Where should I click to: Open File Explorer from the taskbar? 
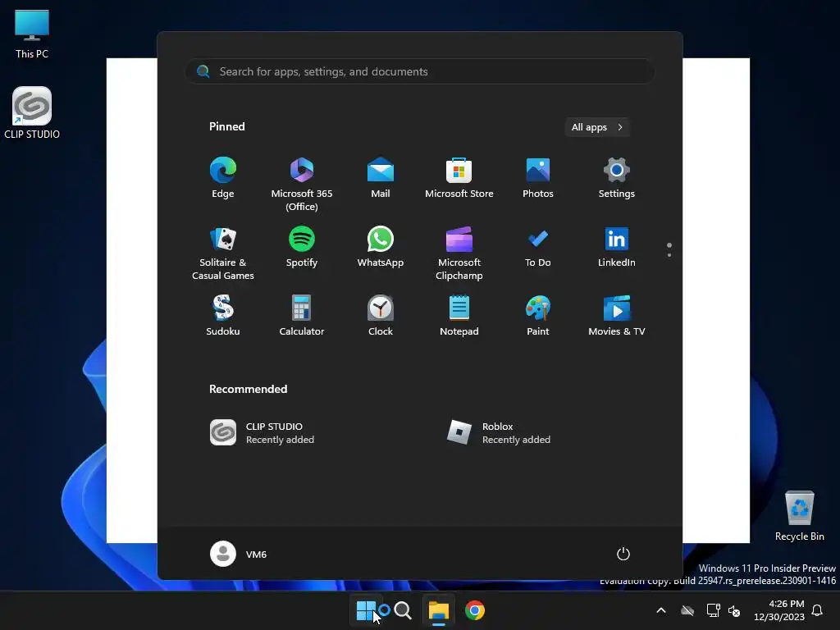click(x=438, y=610)
